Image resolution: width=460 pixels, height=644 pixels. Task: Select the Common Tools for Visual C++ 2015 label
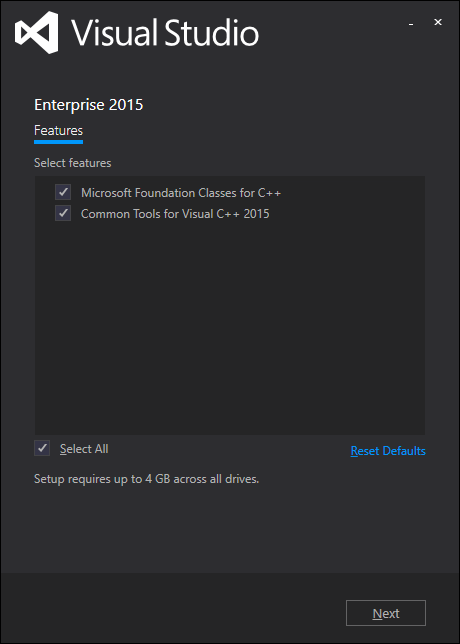click(x=175, y=214)
